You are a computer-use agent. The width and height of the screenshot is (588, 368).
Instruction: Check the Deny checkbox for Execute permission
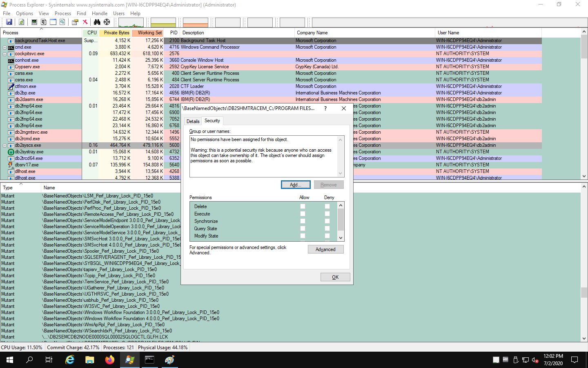click(x=327, y=213)
